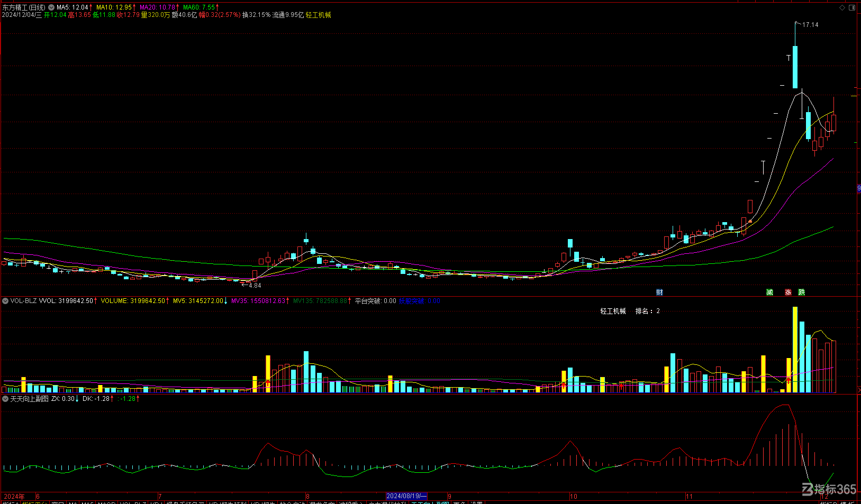Click the highlighted 2024/08/19 date marker
This screenshot has width=861, height=504.
[x=406, y=497]
